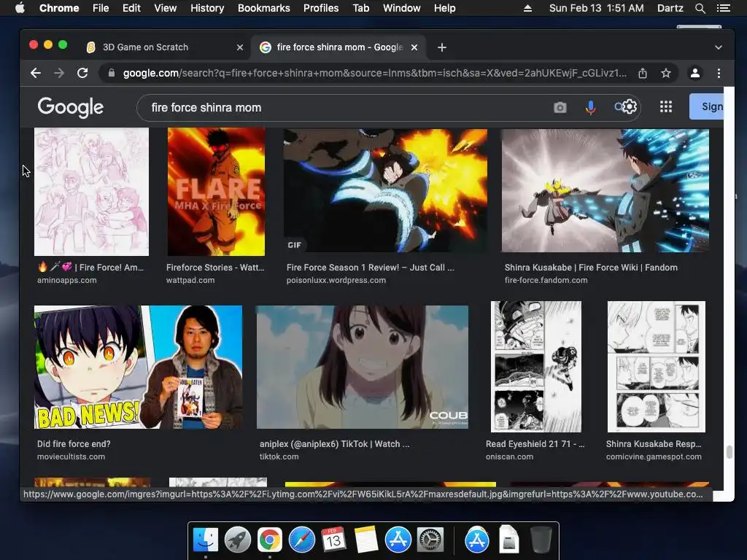Open Finder from the Dock
Screen dimensions: 747x560
point(206,540)
